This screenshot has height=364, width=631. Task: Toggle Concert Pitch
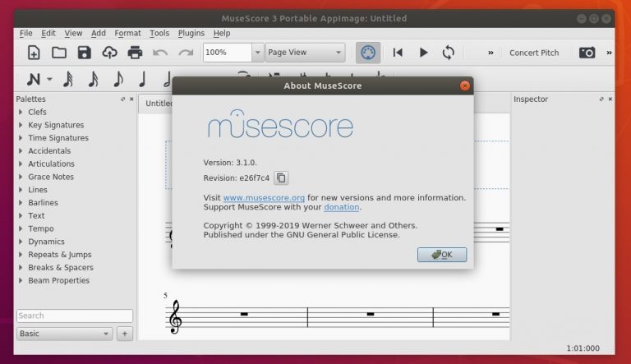[534, 53]
